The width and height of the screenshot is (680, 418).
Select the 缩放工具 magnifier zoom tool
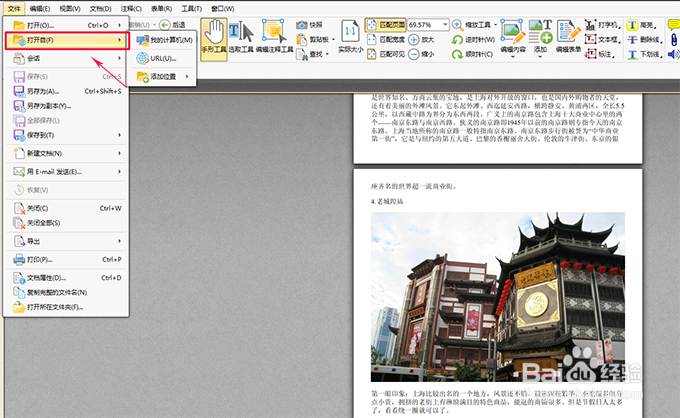coord(471,25)
